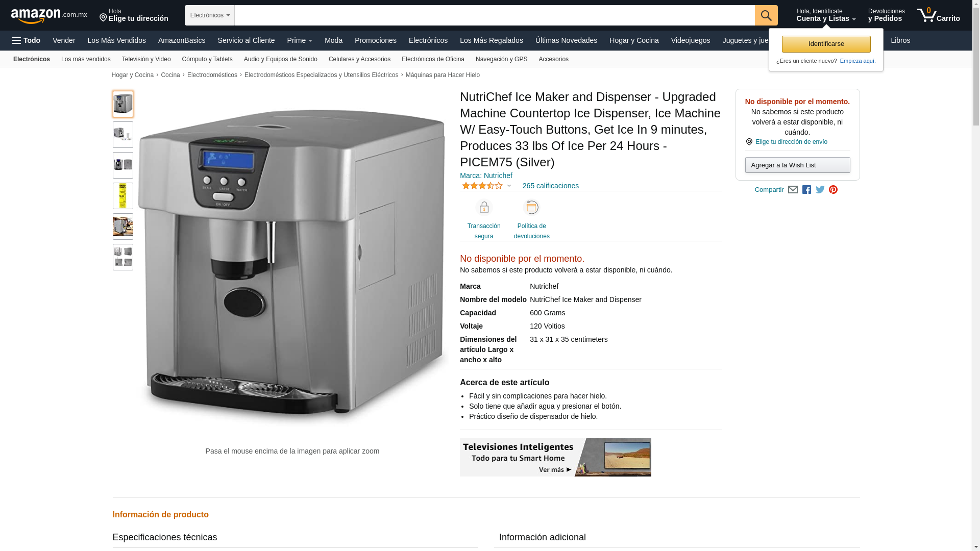Share product on Twitter bird icon
The image size is (980, 551).
pyautogui.click(x=820, y=190)
